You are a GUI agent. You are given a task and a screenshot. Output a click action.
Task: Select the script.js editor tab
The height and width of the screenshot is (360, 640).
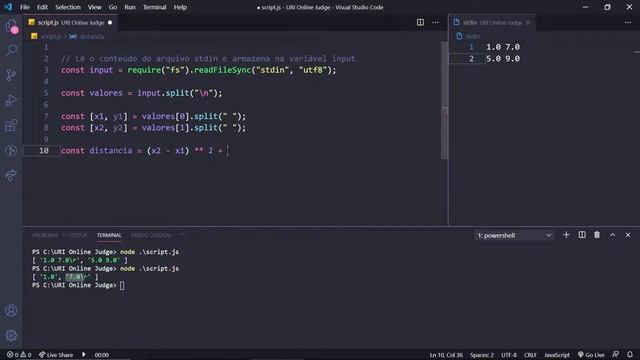tap(70, 22)
